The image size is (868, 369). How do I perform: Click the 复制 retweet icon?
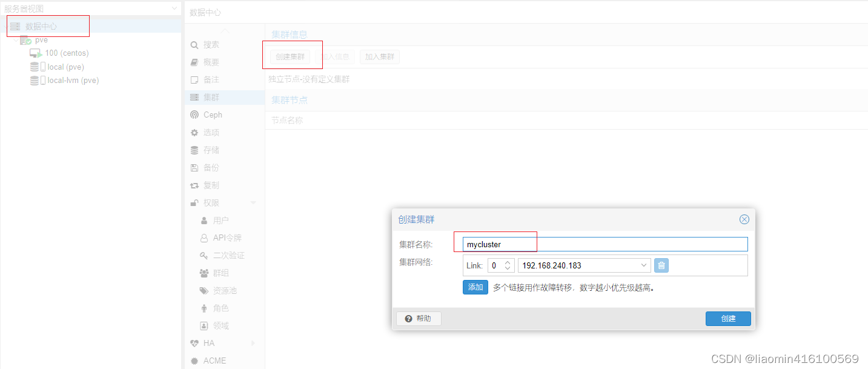pyautogui.click(x=194, y=185)
